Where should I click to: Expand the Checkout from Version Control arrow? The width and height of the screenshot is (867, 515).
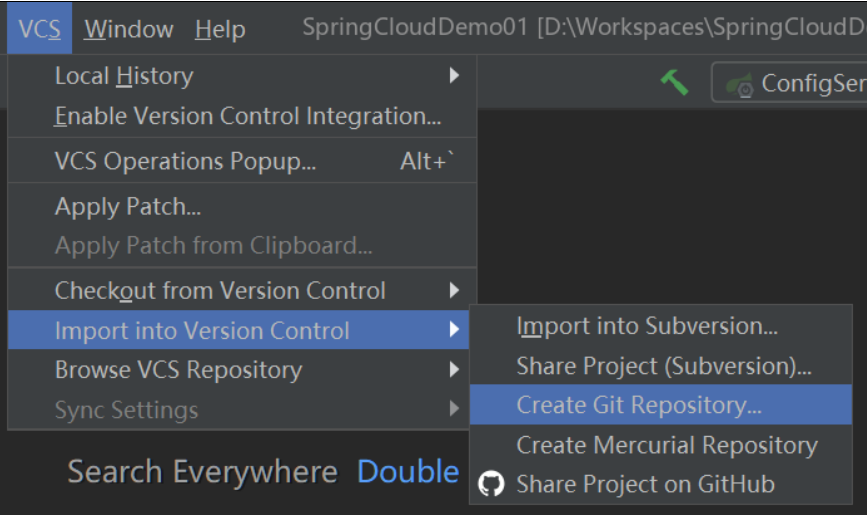(x=454, y=290)
